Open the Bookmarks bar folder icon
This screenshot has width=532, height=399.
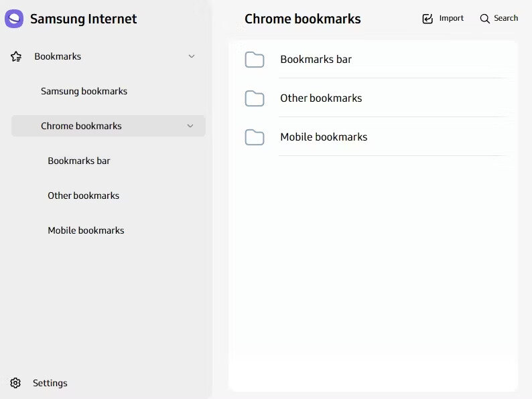tap(255, 60)
